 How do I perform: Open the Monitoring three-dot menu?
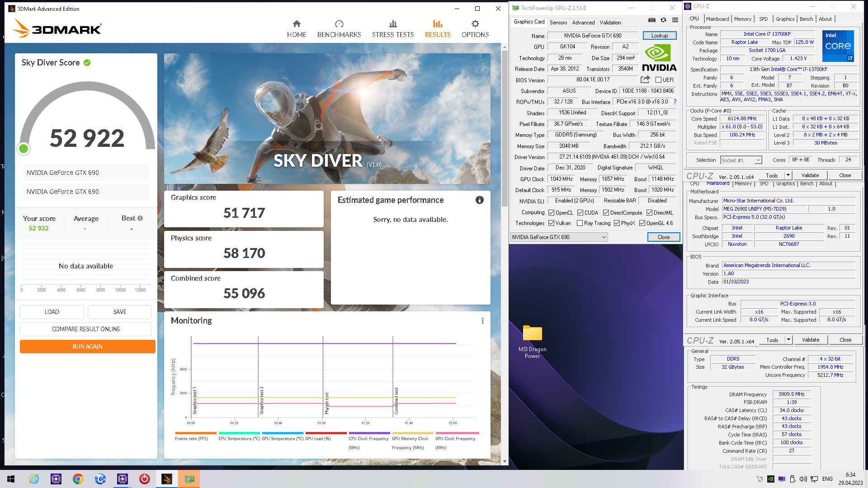point(482,321)
